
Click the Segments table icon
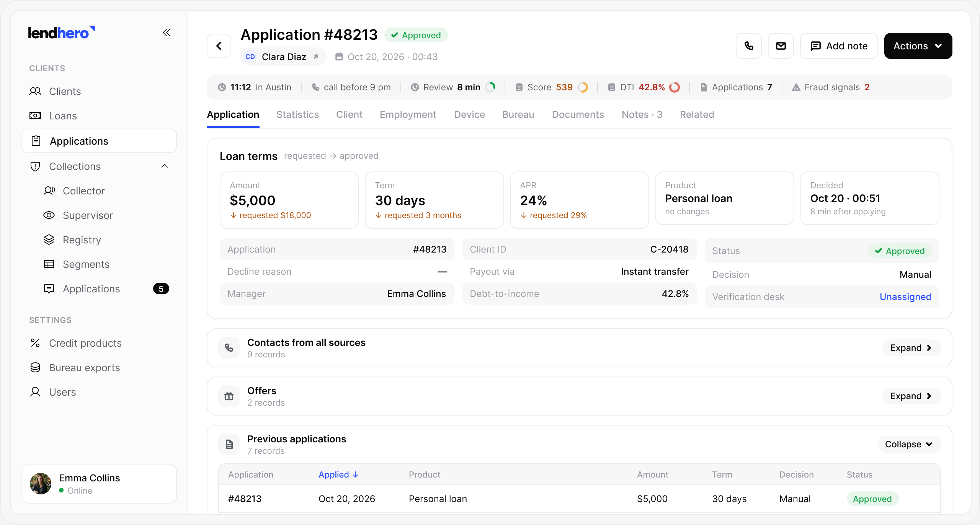point(49,264)
